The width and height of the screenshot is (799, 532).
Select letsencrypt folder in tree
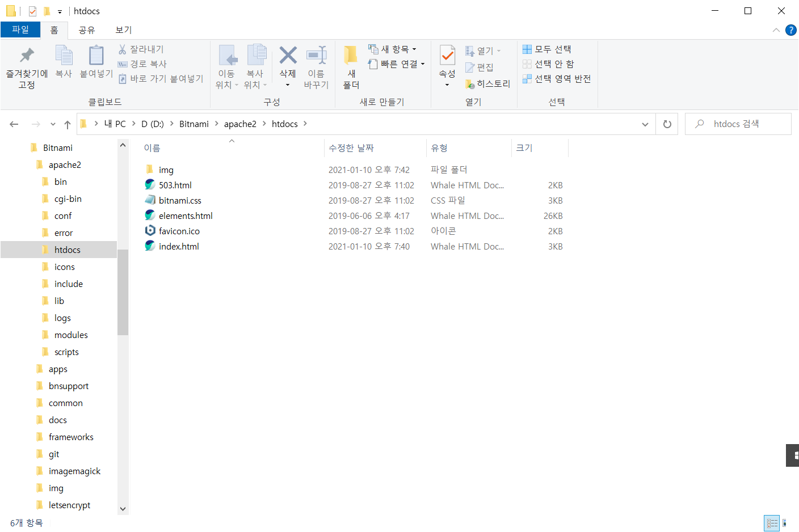(x=69, y=505)
